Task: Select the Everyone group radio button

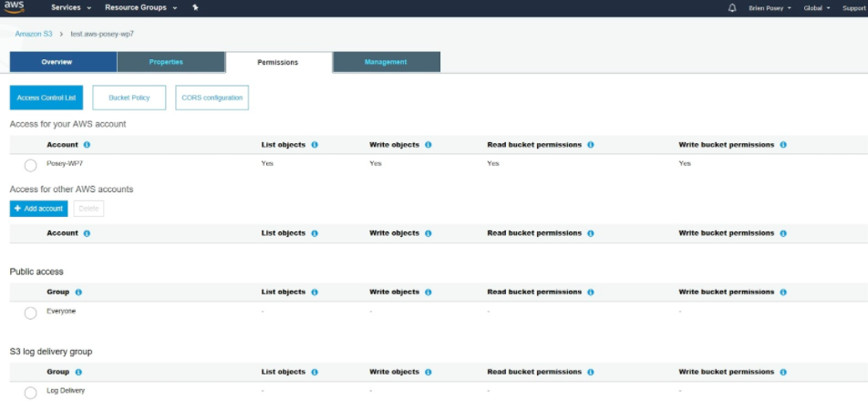Action: click(30, 313)
